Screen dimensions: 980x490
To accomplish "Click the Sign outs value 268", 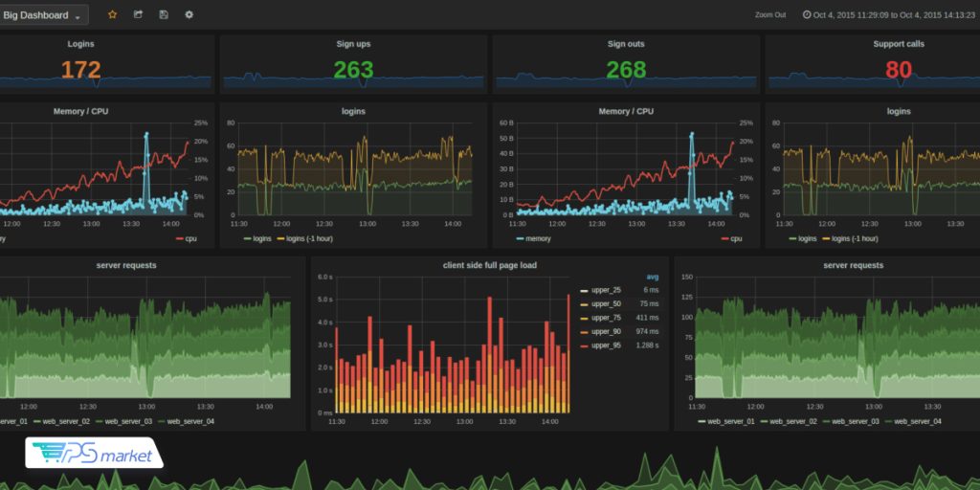I will (626, 70).
